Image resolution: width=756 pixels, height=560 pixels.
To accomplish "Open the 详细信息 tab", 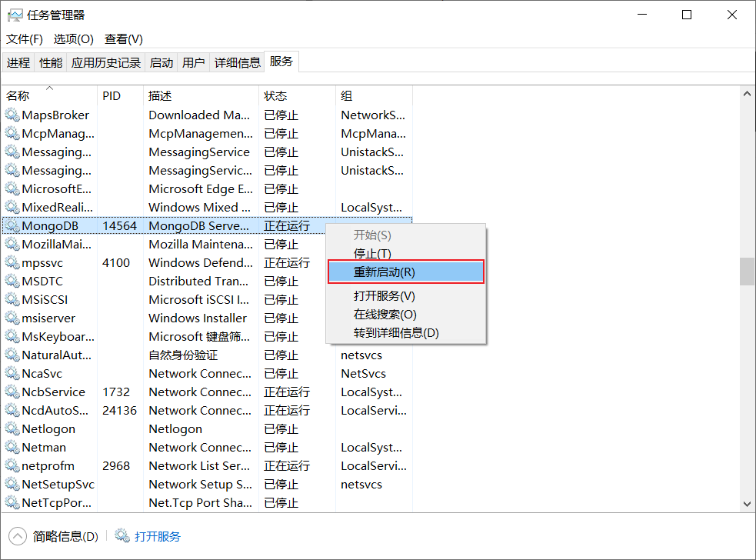I will click(237, 63).
